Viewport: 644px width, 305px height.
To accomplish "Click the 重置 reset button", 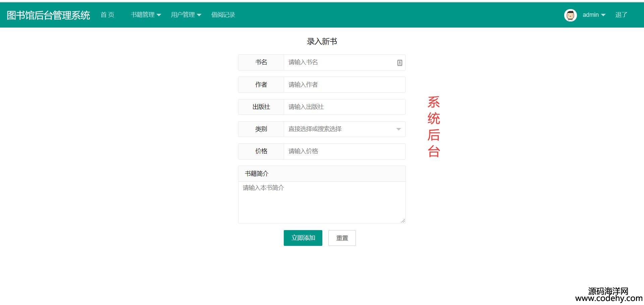I will coord(342,238).
